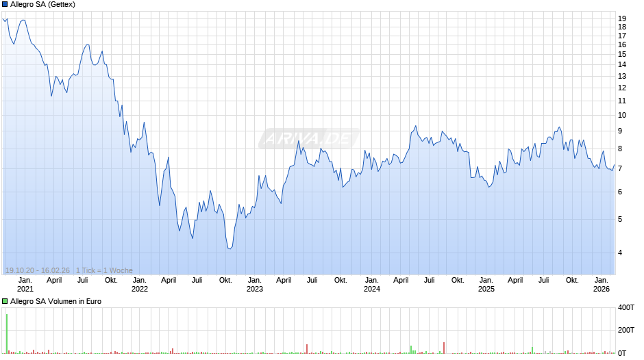Click the 'Jan. 2024' axis label
This screenshot has height=360, width=644.
tap(372, 285)
